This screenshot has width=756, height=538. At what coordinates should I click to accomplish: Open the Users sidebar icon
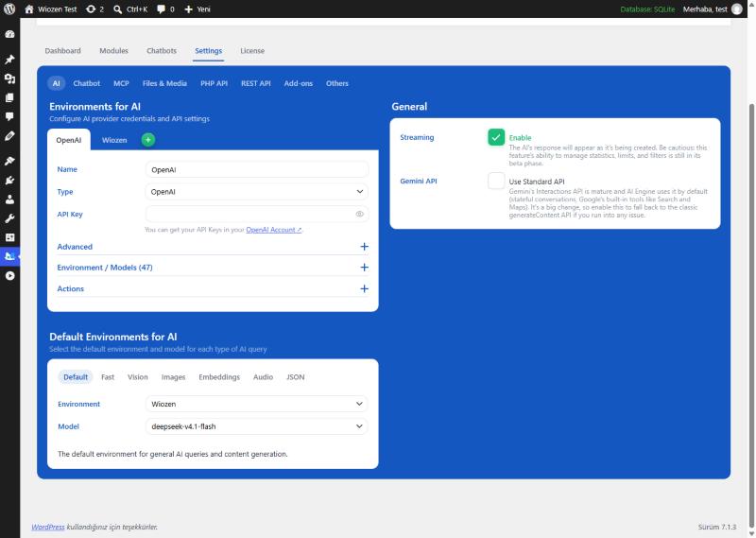tap(9, 200)
